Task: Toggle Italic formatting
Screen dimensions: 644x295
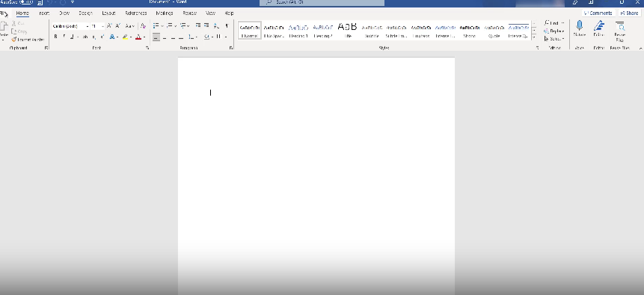Action: (x=64, y=37)
